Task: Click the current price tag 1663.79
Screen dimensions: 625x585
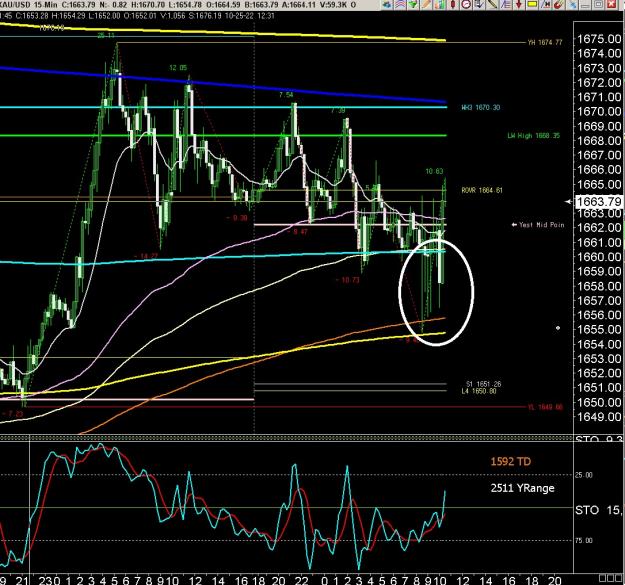Action: (597, 202)
